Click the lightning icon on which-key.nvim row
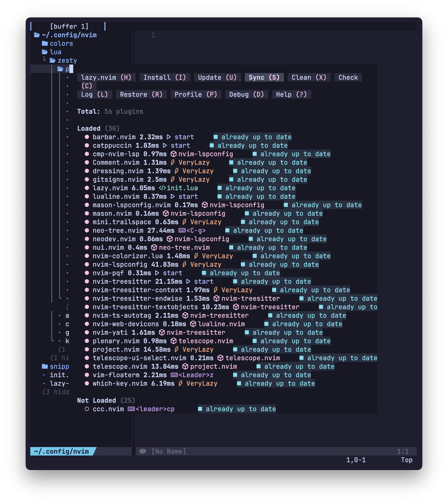 181,383
